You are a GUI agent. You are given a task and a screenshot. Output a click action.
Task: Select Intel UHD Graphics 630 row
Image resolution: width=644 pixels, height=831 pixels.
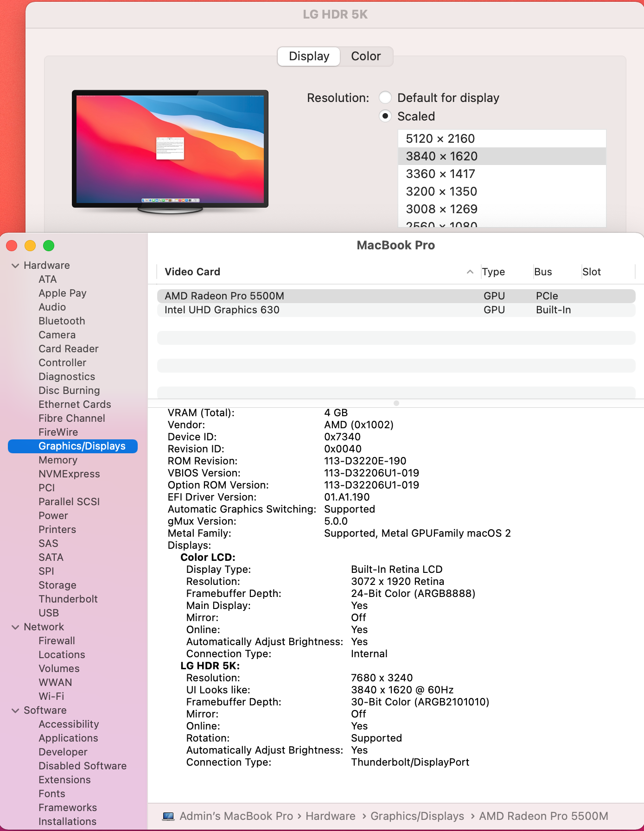point(396,310)
